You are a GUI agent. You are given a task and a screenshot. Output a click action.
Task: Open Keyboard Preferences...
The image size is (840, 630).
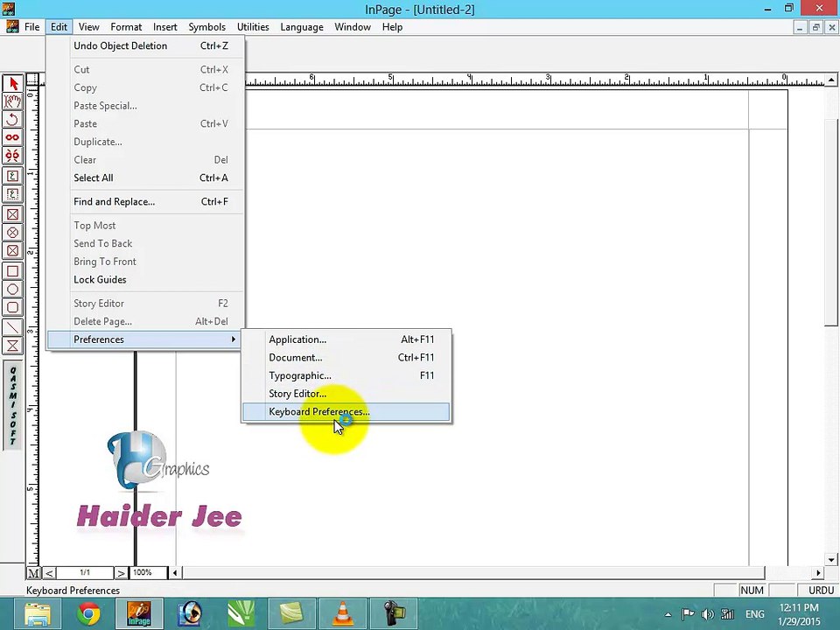click(x=346, y=412)
